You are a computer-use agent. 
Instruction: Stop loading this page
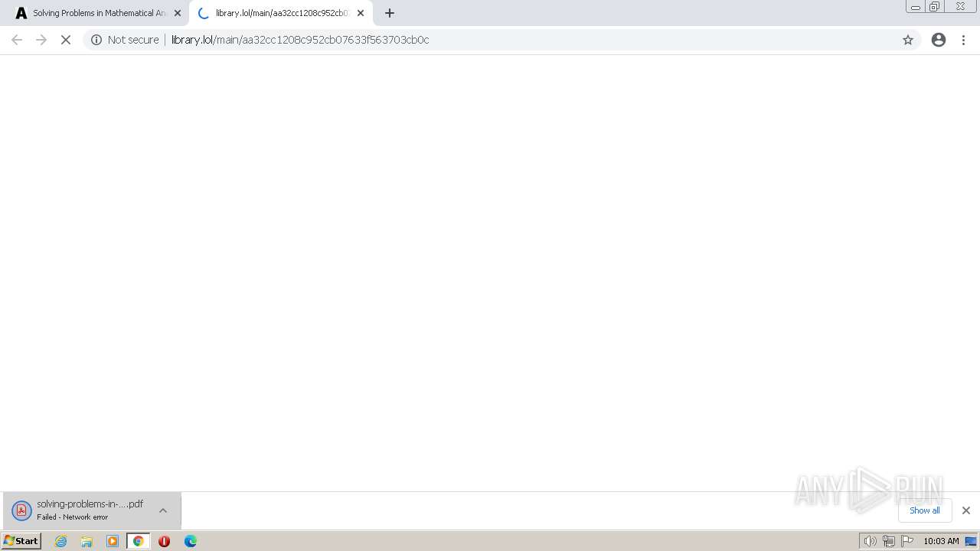coord(66,40)
